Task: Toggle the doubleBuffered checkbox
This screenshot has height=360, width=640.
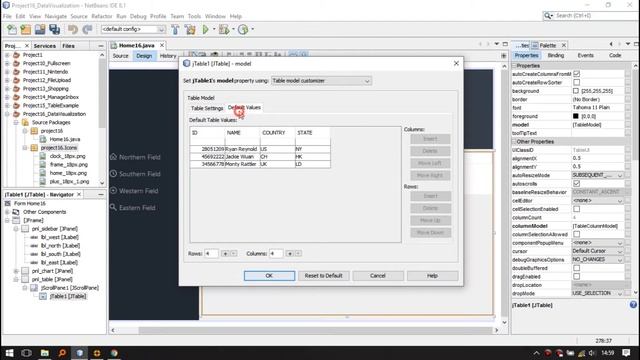Action: click(576, 268)
